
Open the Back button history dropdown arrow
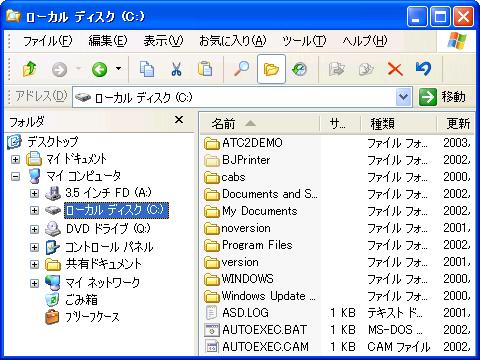118,69
